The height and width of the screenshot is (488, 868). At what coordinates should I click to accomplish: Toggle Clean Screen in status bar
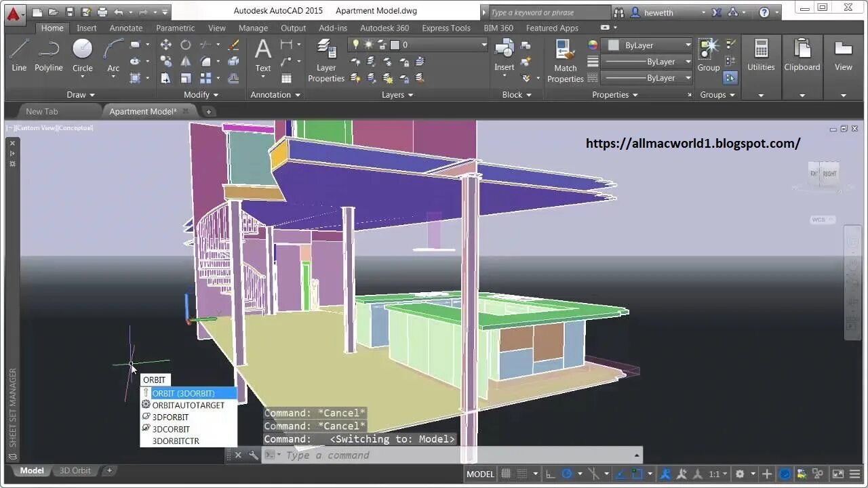(x=838, y=474)
